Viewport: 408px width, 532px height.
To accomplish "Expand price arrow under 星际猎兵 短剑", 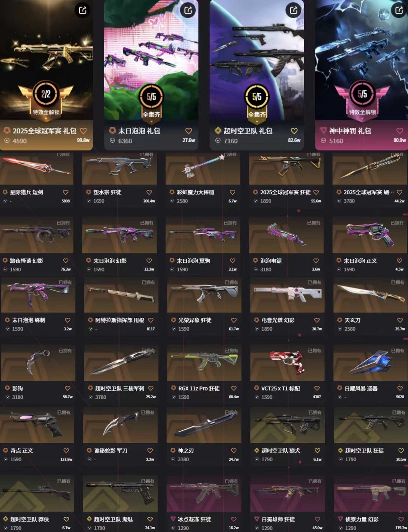I will [x=5, y=201].
